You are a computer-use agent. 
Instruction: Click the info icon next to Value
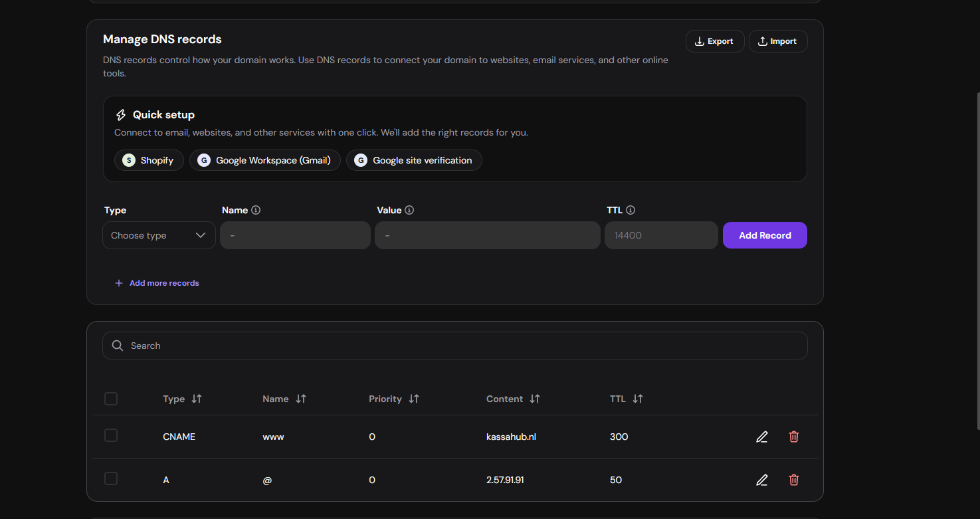(409, 210)
